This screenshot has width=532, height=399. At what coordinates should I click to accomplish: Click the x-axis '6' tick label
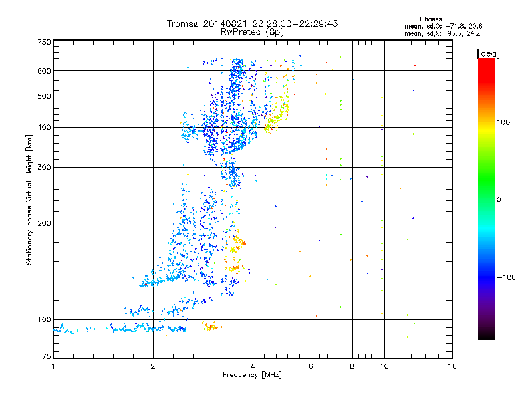(x=311, y=366)
